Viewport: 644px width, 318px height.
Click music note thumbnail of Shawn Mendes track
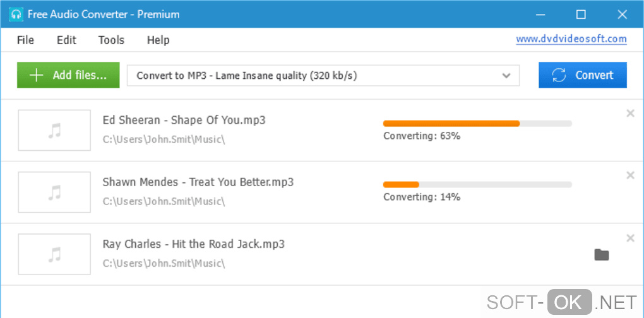(x=54, y=192)
